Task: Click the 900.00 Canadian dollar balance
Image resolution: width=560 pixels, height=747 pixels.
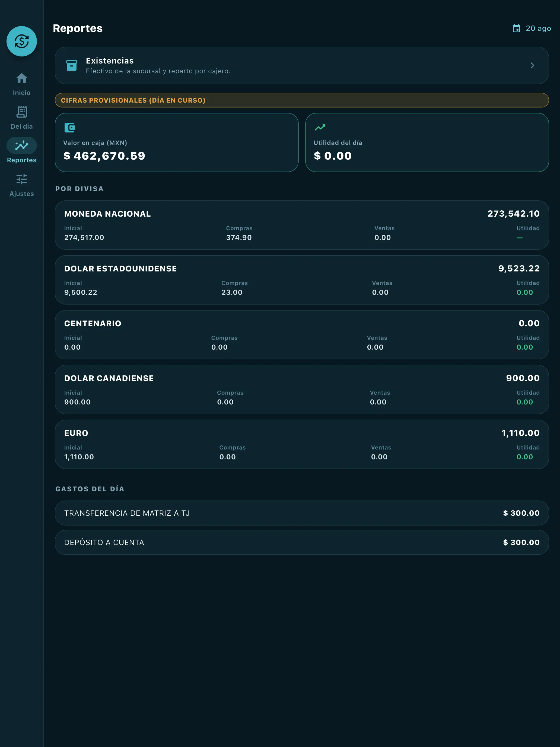Action: click(523, 378)
